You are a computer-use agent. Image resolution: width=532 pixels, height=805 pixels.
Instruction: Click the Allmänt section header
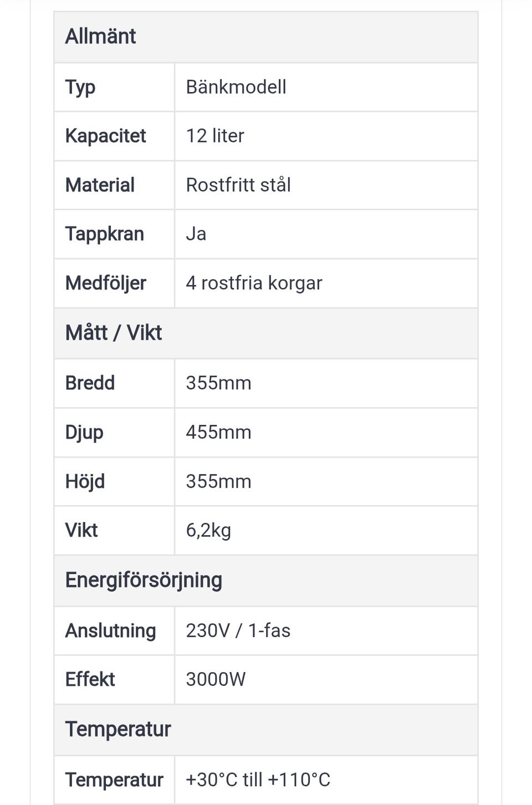[x=100, y=37]
